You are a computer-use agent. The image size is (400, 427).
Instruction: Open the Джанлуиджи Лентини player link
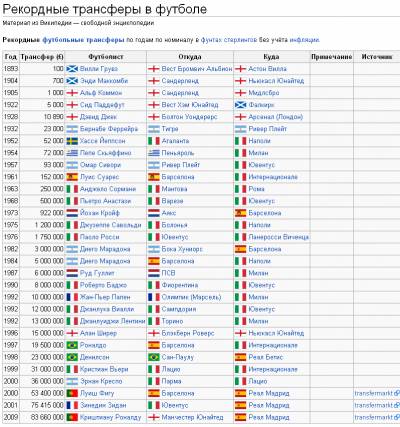coord(113,321)
